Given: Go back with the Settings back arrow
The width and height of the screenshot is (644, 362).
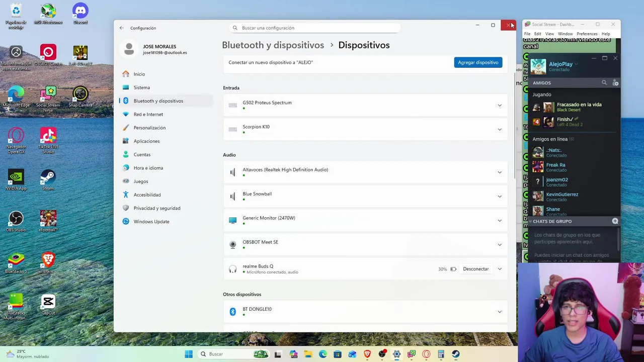Looking at the screenshot, I should point(122,28).
